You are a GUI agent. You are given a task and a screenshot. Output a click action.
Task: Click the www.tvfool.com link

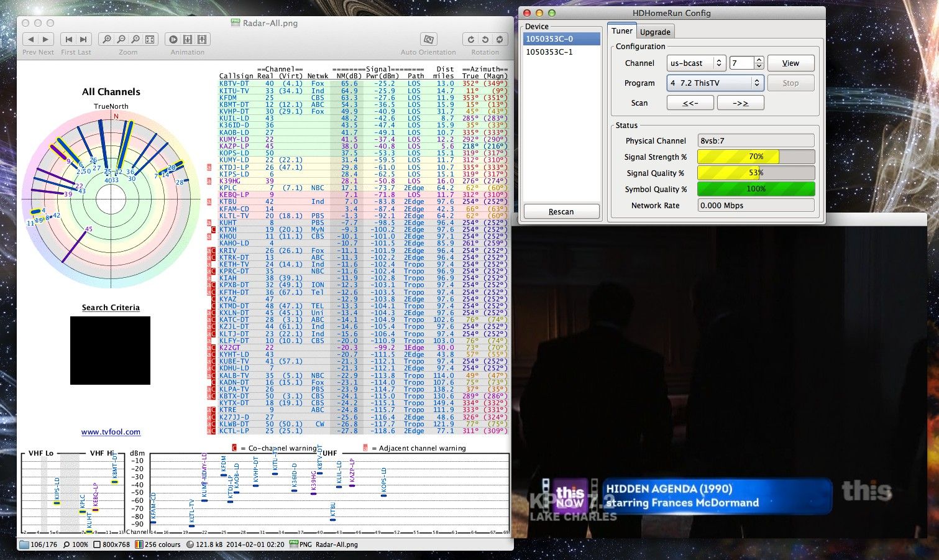coord(111,432)
